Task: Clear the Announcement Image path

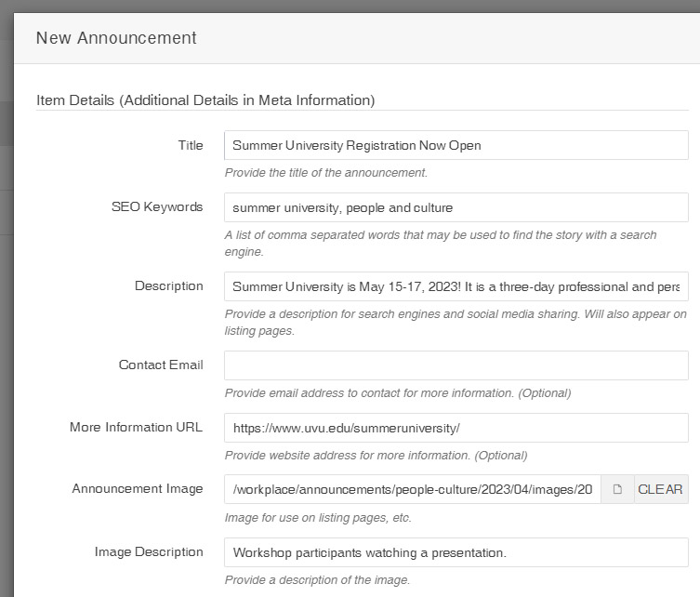Action: coord(661,489)
